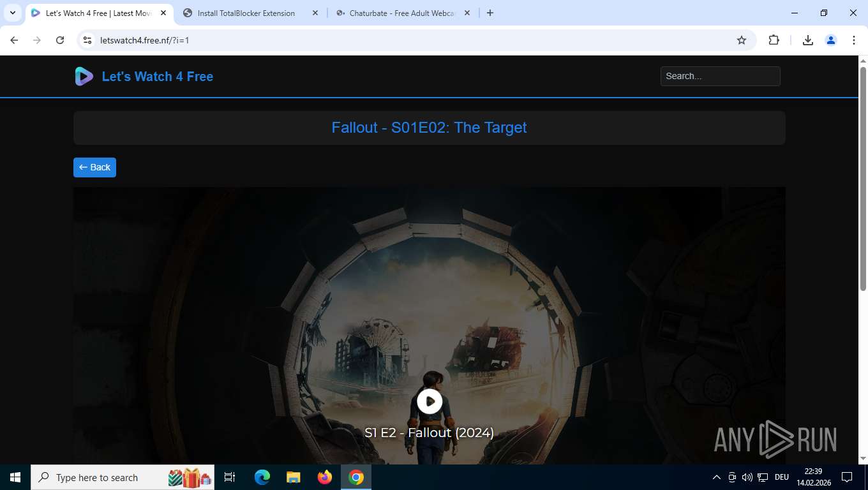This screenshot has width=868, height=490.
Task: Open the Windows Start menu
Action: coord(15,477)
